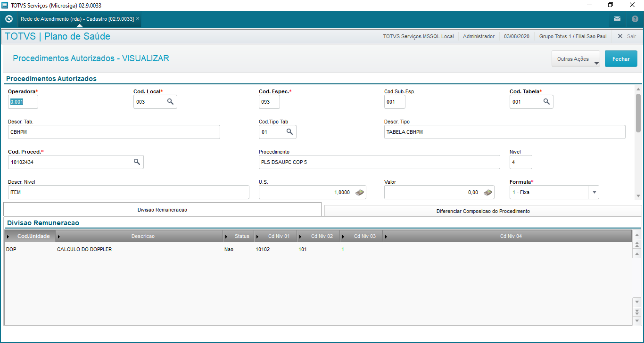The height and width of the screenshot is (343, 644).
Task: Switch to Diferenciar Composicao do Procedimento tab
Action: [483, 211]
